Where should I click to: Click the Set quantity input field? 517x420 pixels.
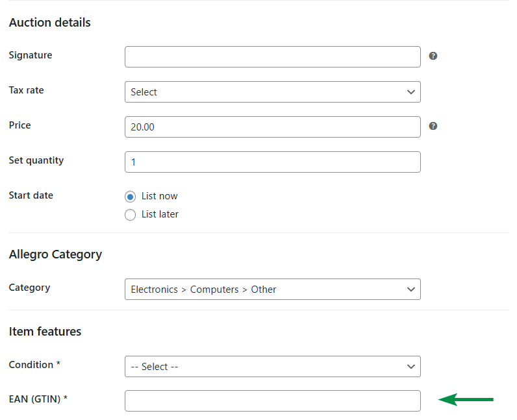pos(272,162)
